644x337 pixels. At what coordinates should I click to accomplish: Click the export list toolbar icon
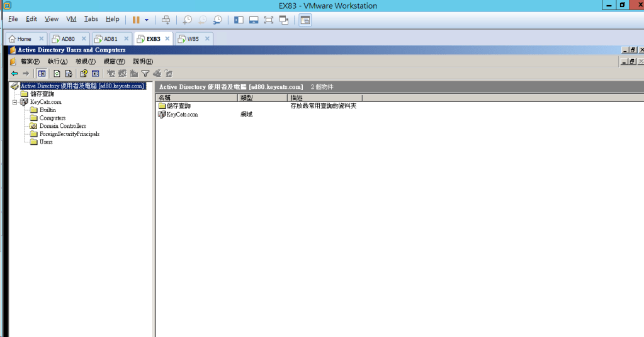(x=69, y=73)
